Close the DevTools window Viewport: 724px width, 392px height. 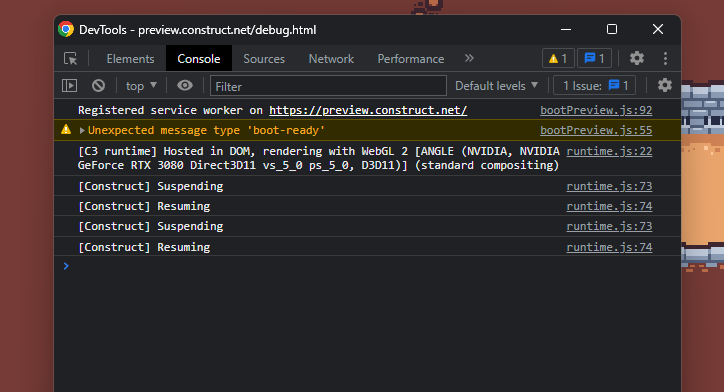pyautogui.click(x=658, y=30)
